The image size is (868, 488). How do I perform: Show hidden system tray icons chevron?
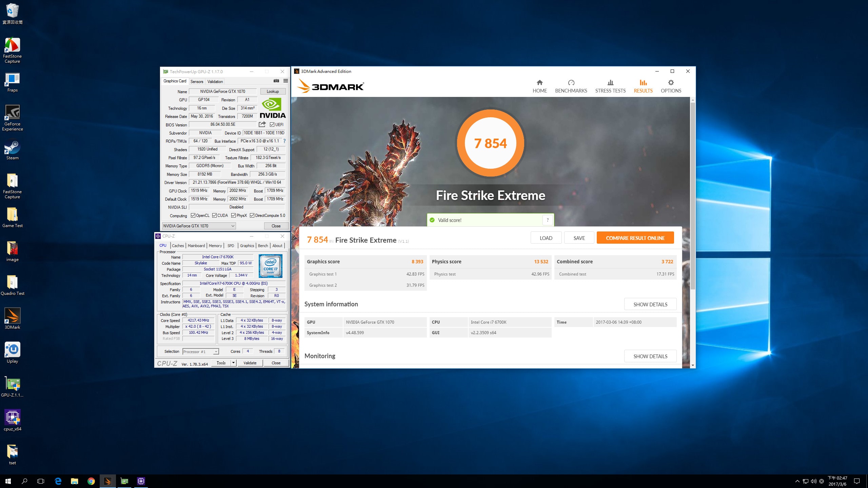point(797,481)
